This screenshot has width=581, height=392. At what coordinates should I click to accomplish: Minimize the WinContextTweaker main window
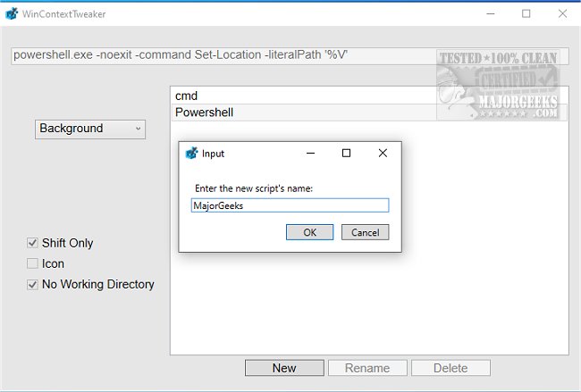pos(491,13)
